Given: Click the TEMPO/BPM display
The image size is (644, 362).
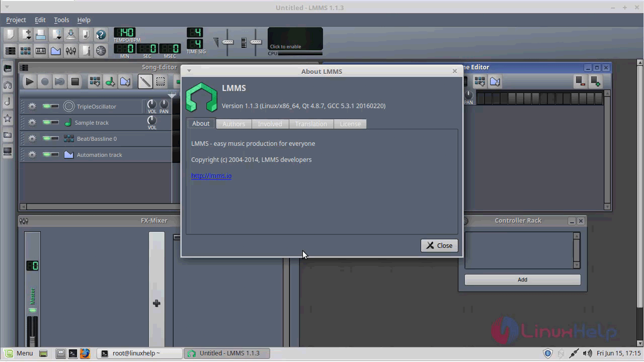Looking at the screenshot, I should [124, 33].
